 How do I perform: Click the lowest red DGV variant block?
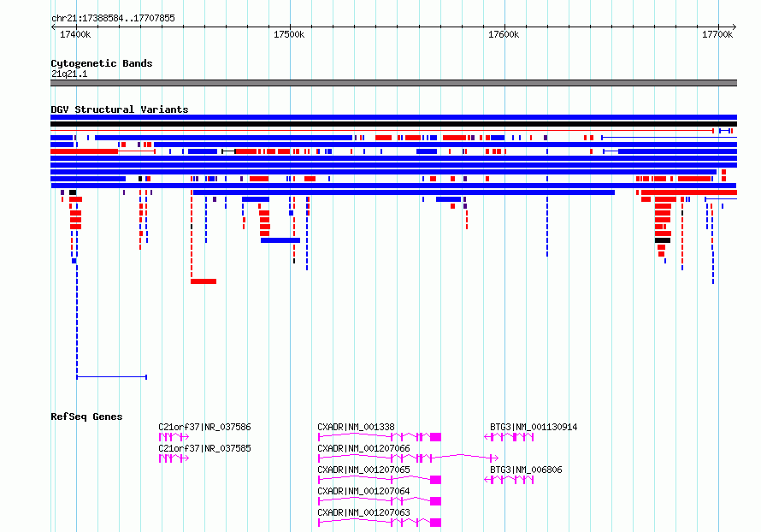[204, 281]
